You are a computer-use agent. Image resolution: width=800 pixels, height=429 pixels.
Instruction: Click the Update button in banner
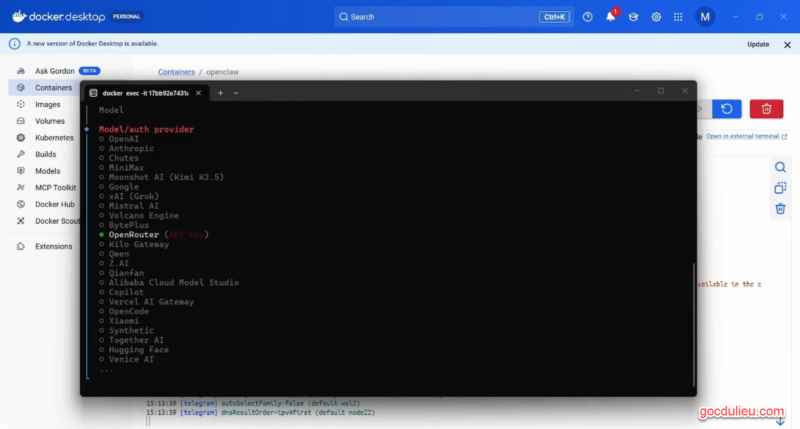pyautogui.click(x=758, y=44)
